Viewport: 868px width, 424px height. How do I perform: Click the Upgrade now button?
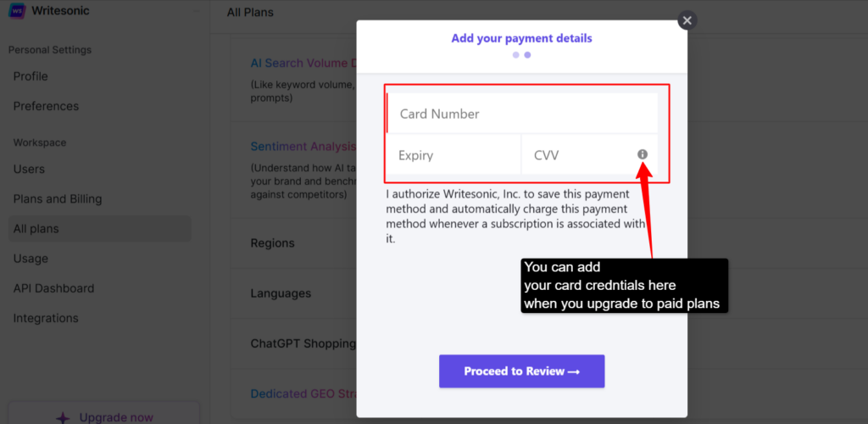104,416
